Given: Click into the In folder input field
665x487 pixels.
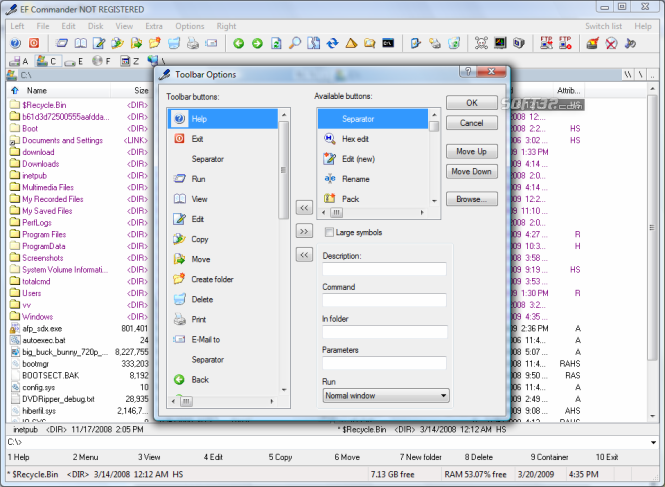Looking at the screenshot, I should click(384, 332).
